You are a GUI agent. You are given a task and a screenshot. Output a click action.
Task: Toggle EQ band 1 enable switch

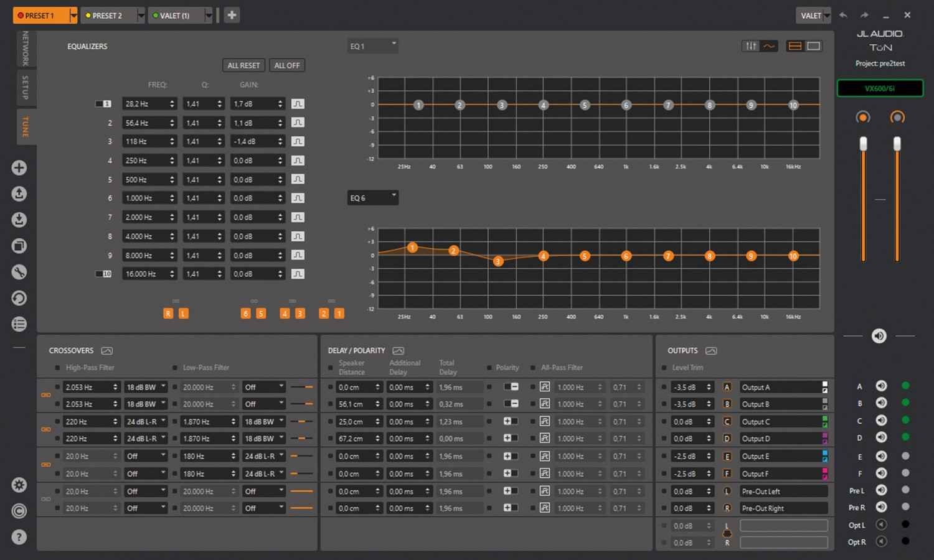[x=103, y=104]
